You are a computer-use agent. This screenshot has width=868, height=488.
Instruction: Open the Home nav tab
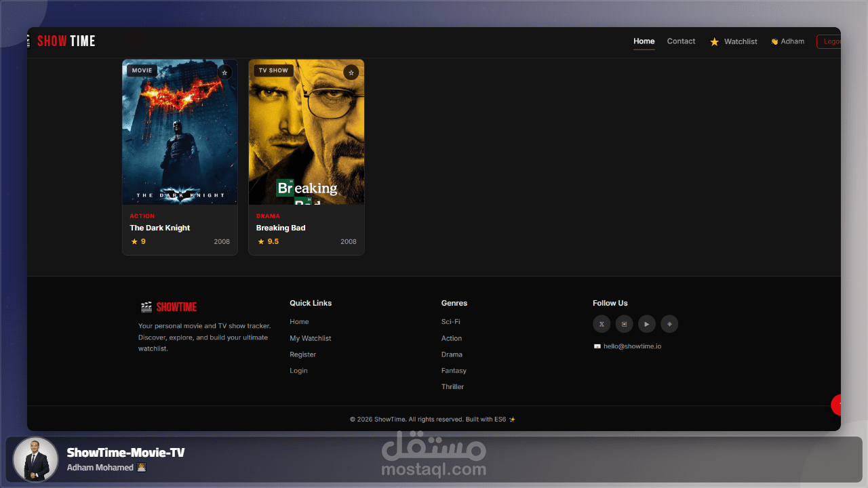click(x=644, y=41)
